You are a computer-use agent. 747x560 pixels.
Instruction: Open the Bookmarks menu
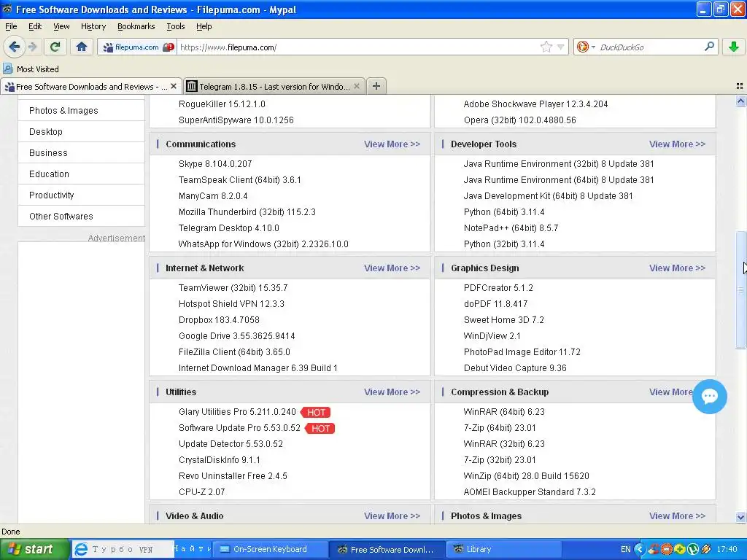[136, 26]
